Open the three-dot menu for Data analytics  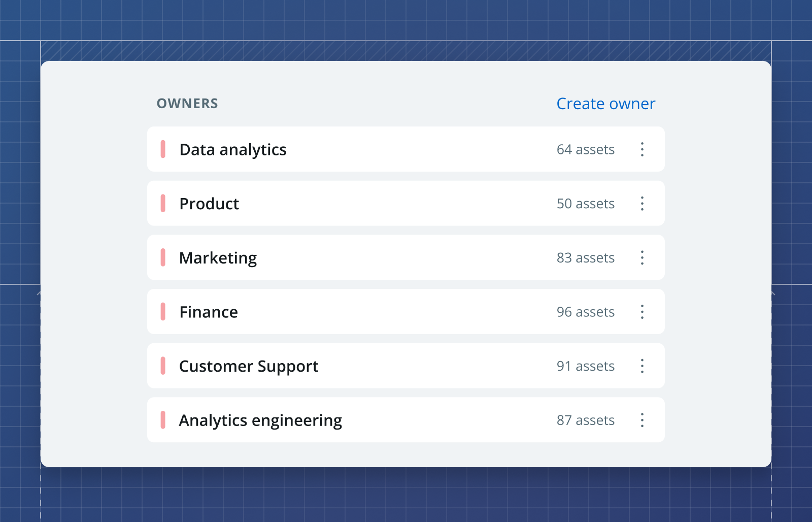point(642,149)
